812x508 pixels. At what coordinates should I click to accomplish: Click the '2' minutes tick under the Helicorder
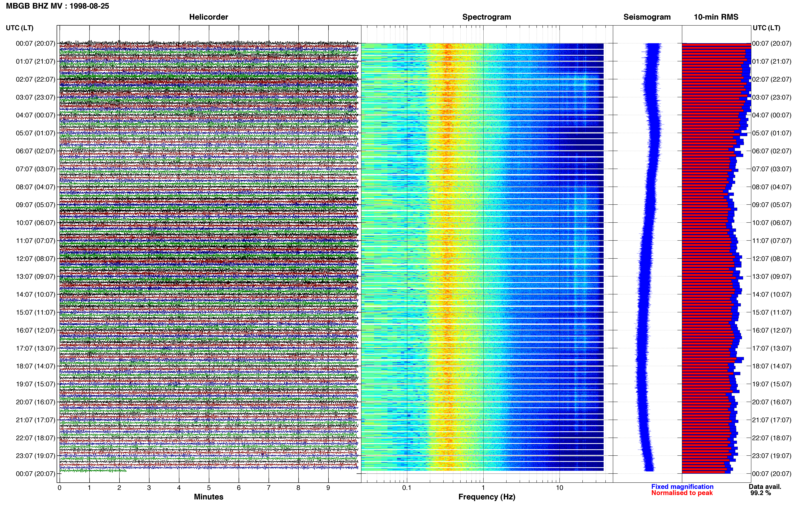119,488
